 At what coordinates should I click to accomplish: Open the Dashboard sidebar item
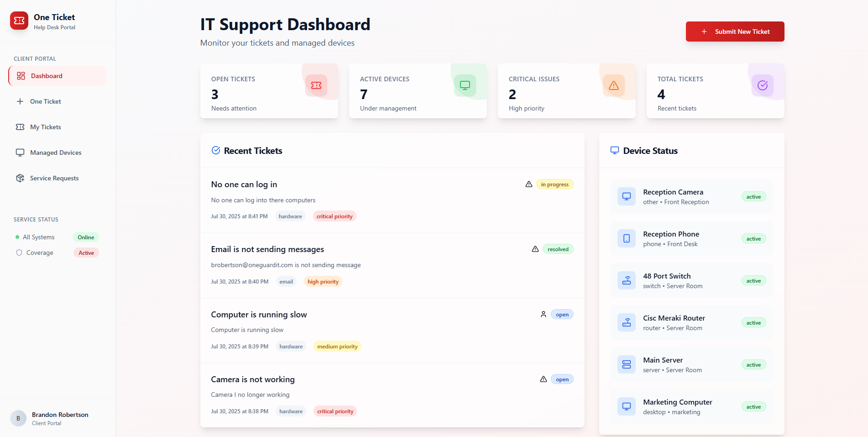[x=58, y=76]
